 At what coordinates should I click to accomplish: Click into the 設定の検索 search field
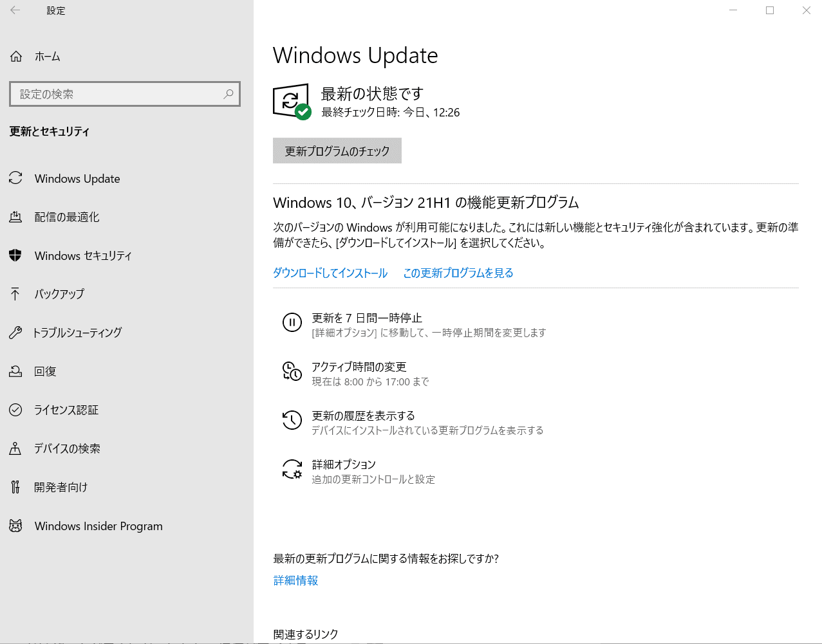(116, 94)
